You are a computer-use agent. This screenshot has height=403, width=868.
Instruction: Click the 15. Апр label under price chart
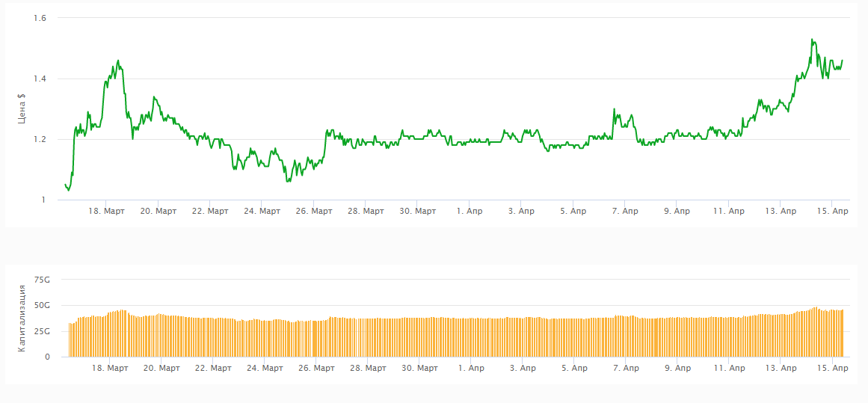(833, 212)
